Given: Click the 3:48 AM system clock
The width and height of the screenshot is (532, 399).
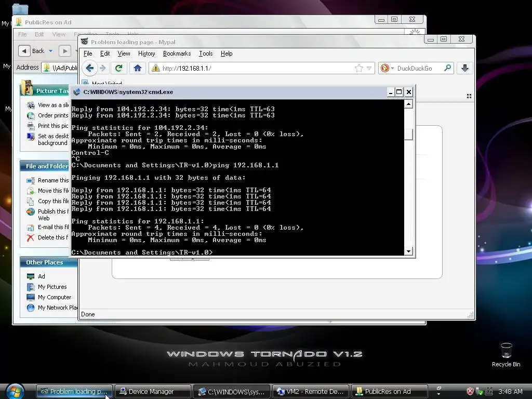Looking at the screenshot, I should pos(510,392).
